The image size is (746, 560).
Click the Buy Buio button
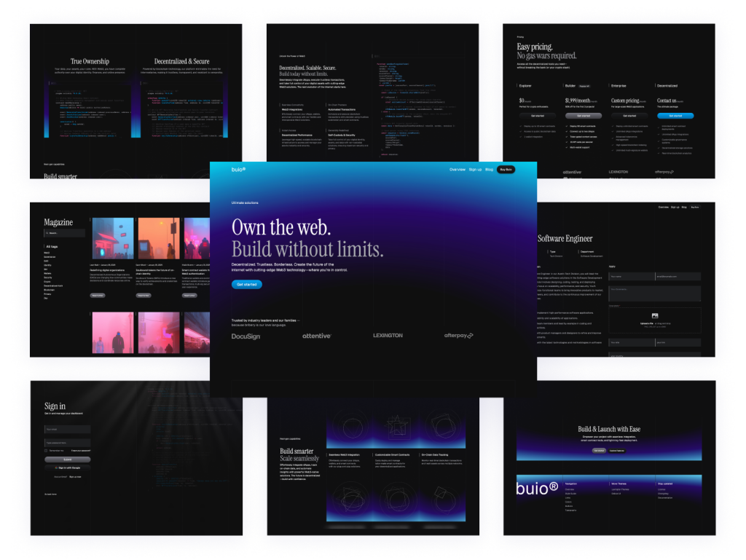tap(506, 170)
